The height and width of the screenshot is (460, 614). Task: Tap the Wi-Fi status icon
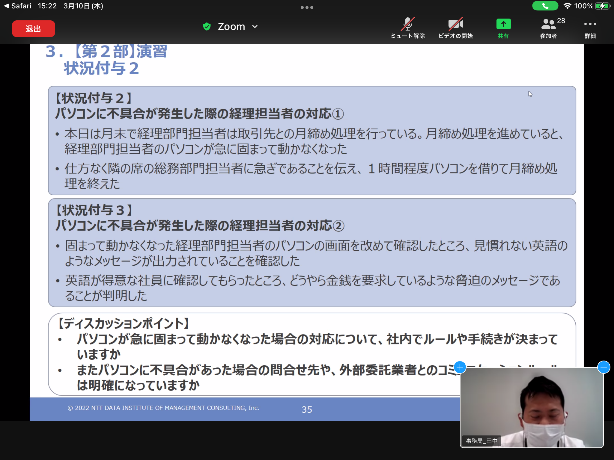567,6
